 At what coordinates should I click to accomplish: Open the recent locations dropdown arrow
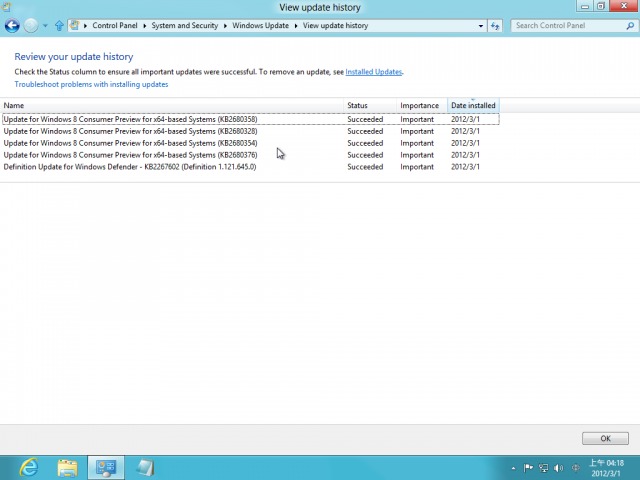(x=45, y=26)
